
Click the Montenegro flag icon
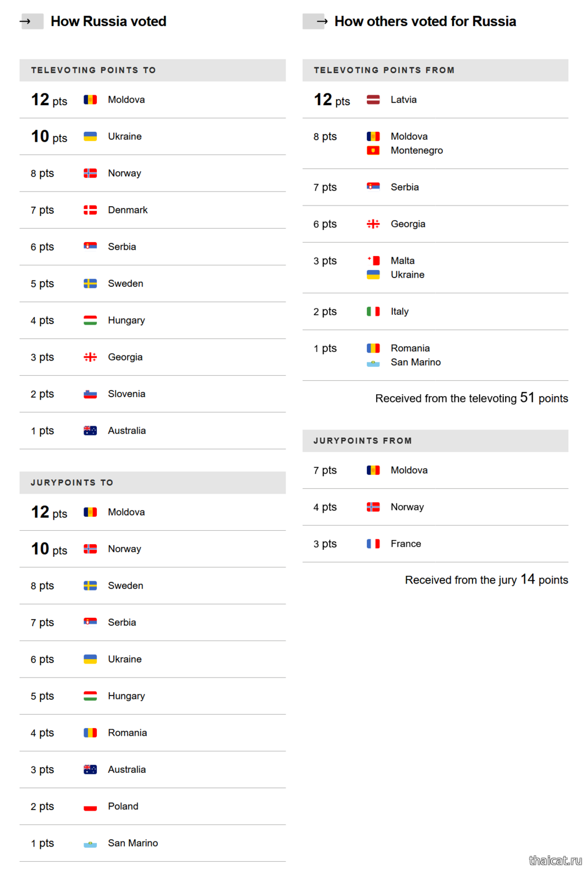(373, 151)
